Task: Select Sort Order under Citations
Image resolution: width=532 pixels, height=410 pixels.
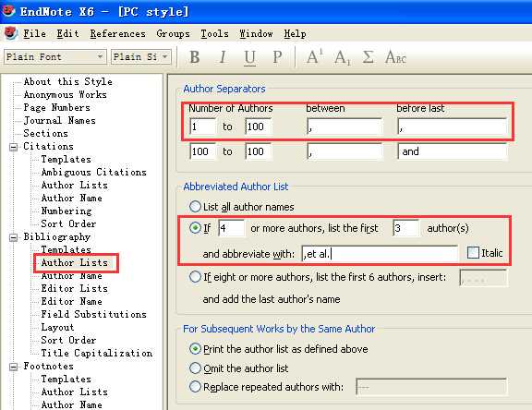Action: [68, 223]
